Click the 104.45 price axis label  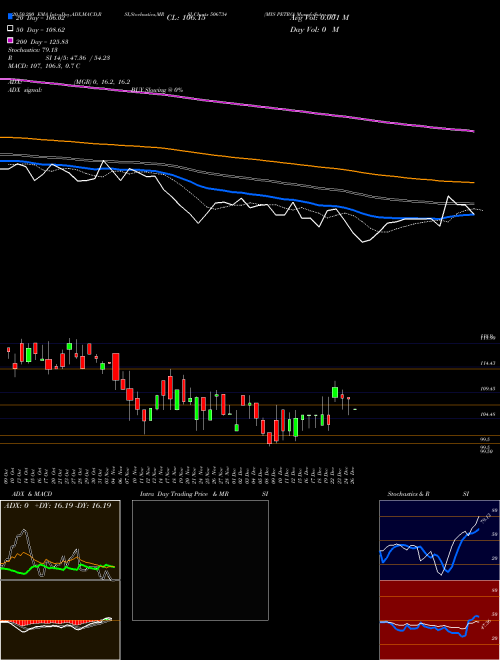tap(487, 414)
